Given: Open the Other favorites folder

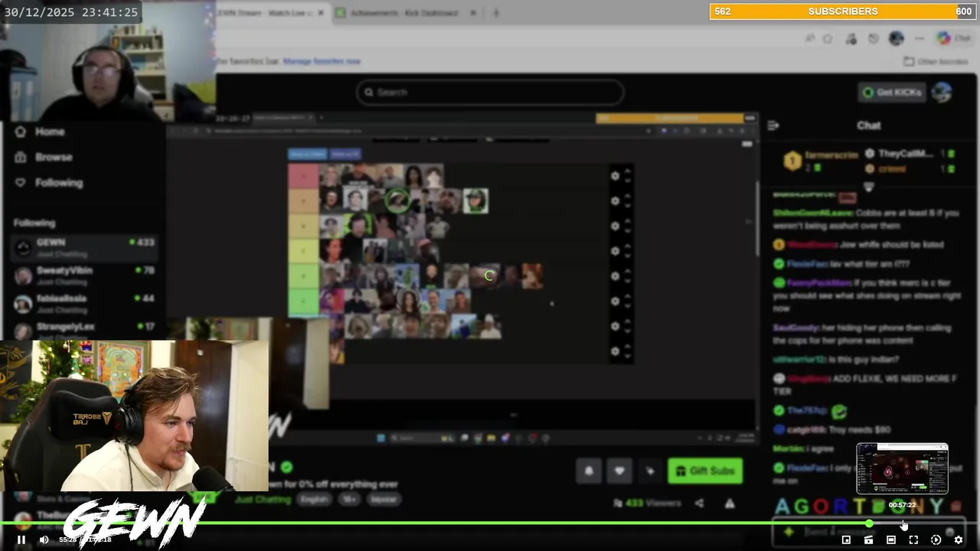Looking at the screenshot, I should [936, 61].
